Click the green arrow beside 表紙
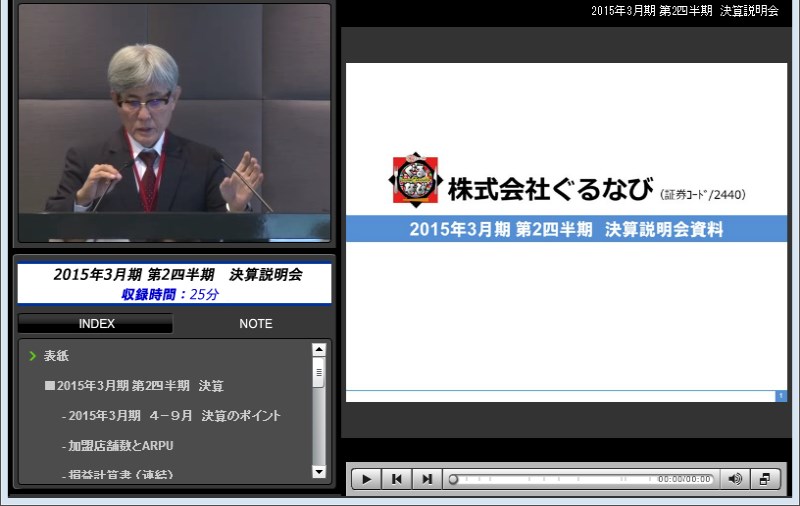This screenshot has width=800, height=506. [33, 356]
